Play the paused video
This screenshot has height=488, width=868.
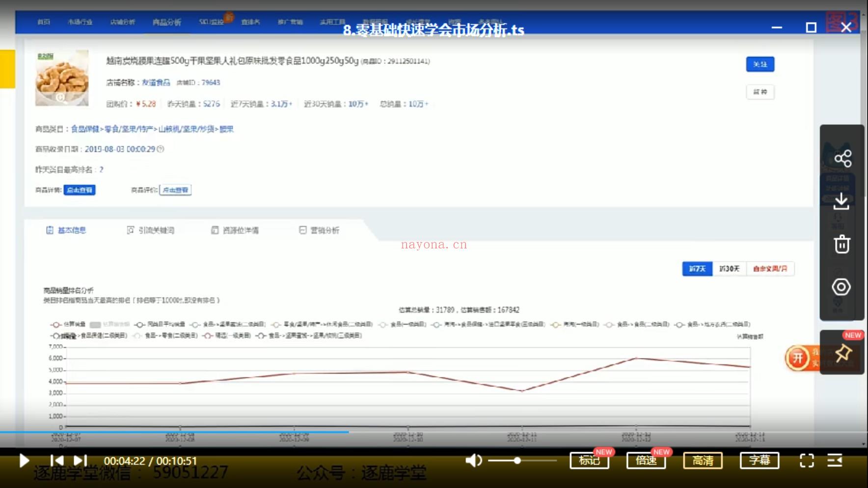click(24, 461)
